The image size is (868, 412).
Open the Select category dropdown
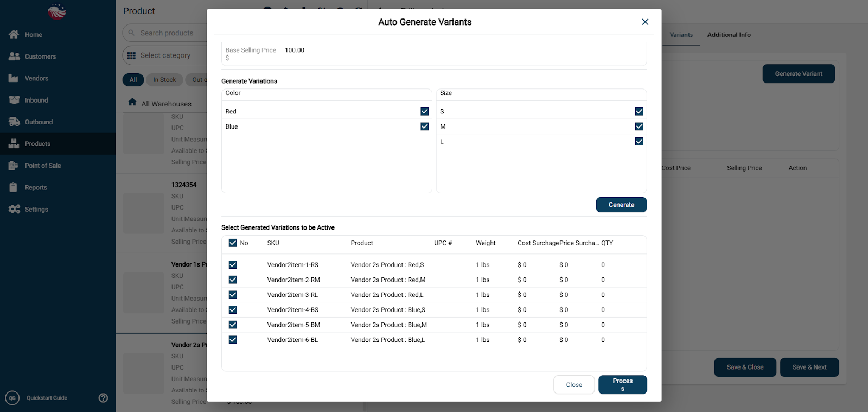pos(165,55)
